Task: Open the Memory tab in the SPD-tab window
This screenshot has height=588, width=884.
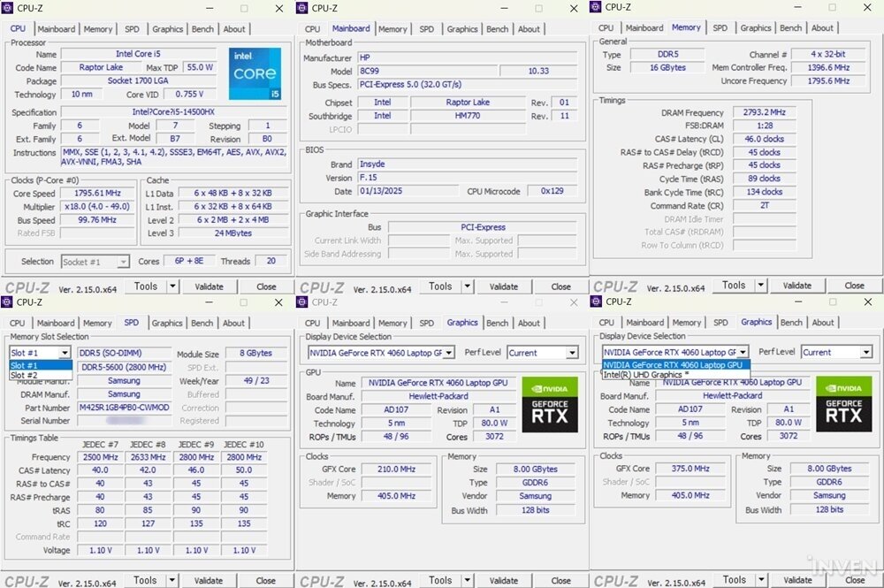Action: click(97, 323)
